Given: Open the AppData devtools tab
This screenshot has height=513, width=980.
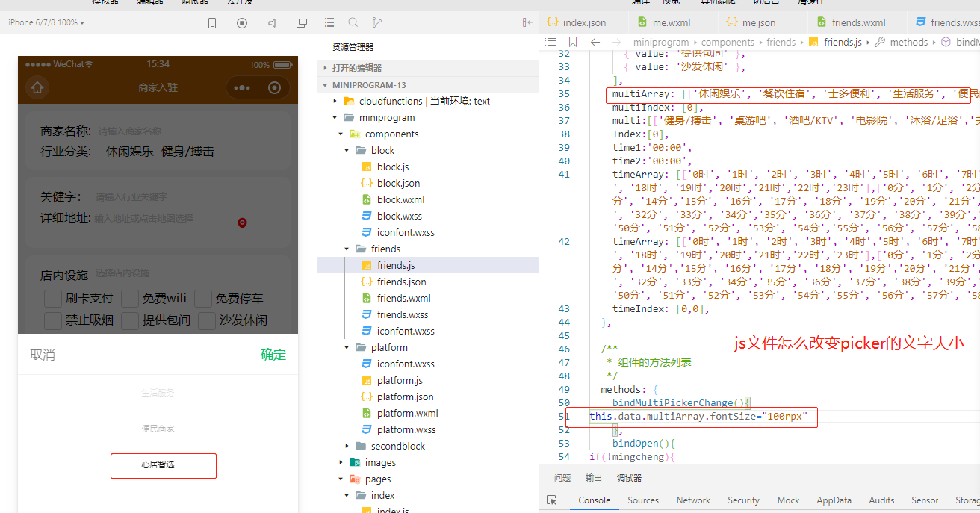Looking at the screenshot, I should (834, 500).
